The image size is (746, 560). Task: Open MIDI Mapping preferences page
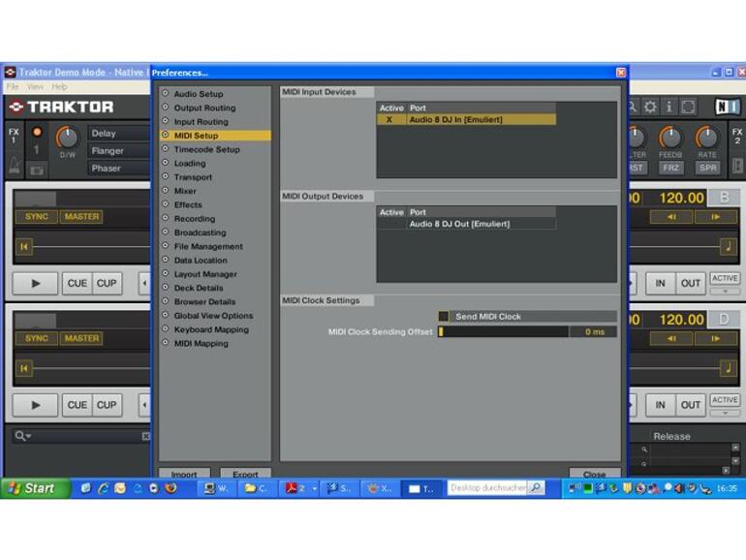point(202,344)
